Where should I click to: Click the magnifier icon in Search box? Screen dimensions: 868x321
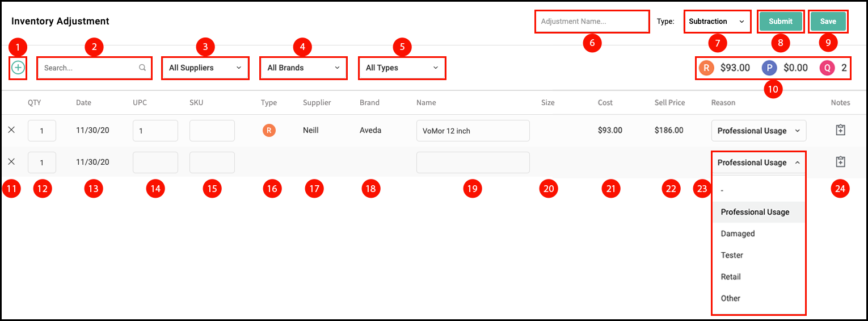click(142, 68)
